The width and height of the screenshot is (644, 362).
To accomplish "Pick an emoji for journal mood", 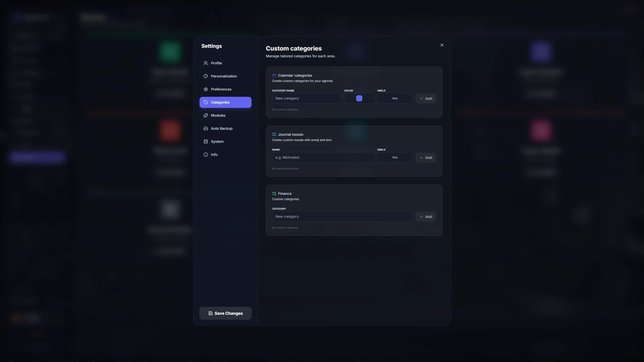I will 395,157.
